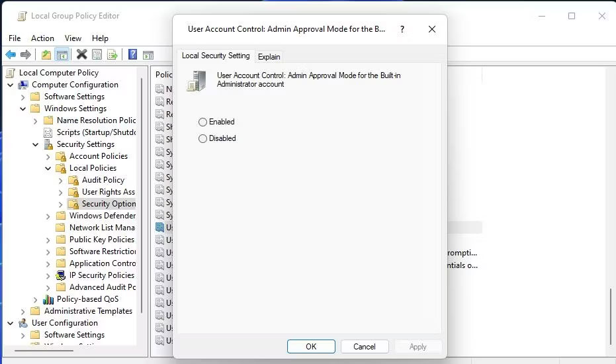Screen dimensions: 616x364
Task: Collapse the Local Policies node
Action: [48, 169]
